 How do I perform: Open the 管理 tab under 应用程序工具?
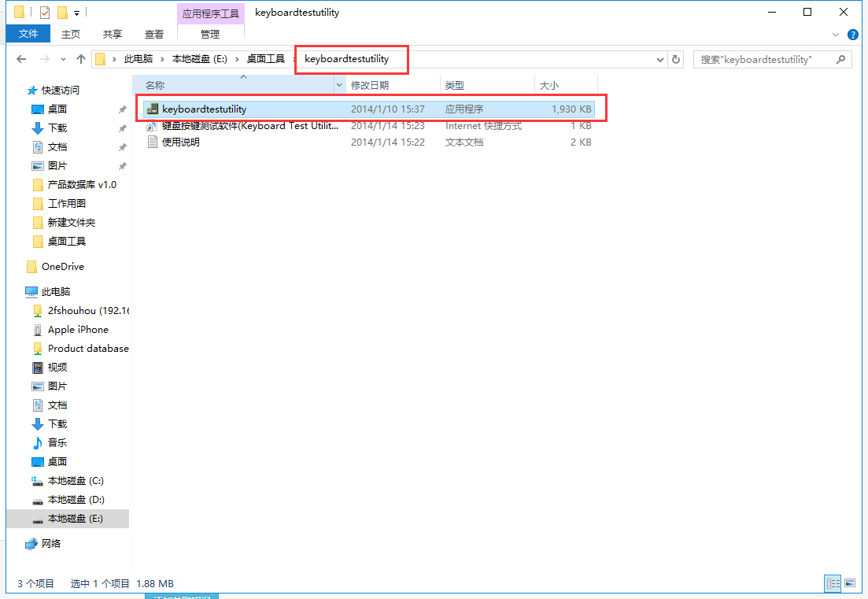(210, 35)
